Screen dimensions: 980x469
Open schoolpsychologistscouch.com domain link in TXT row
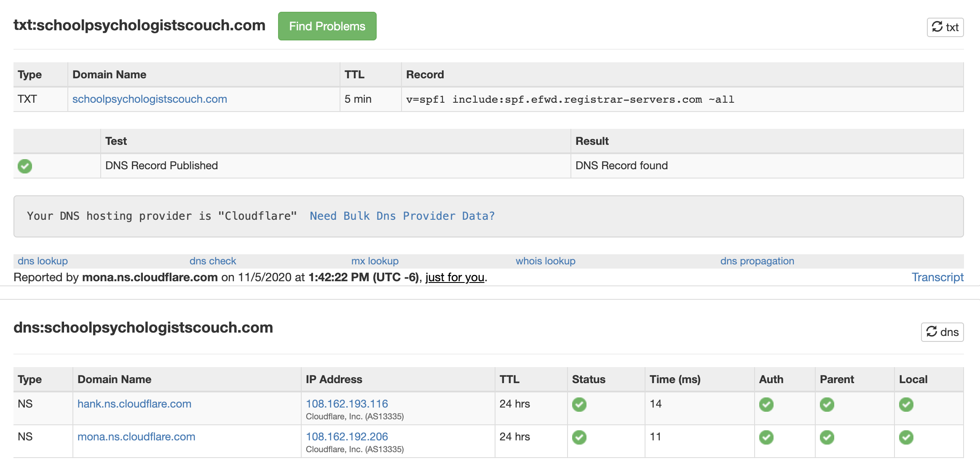point(150,99)
